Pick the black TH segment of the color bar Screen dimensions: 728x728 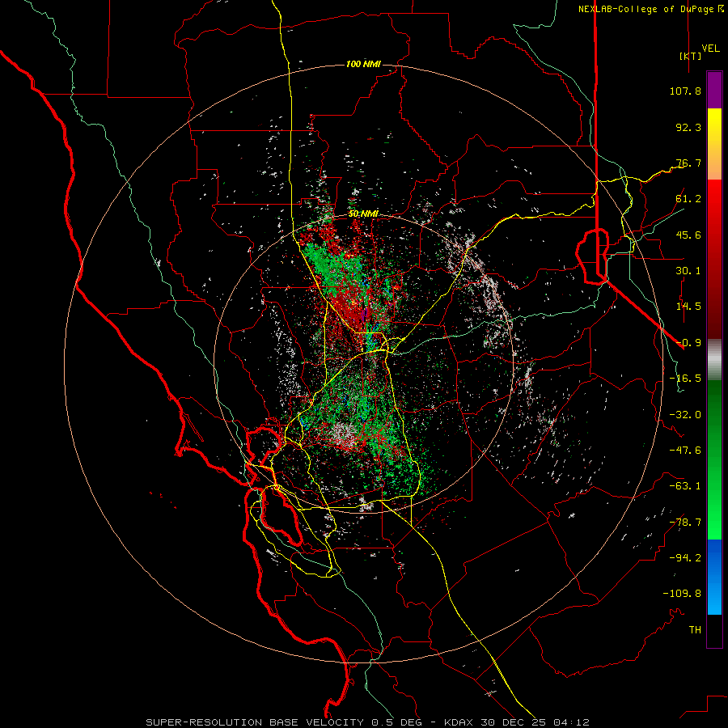714,630
